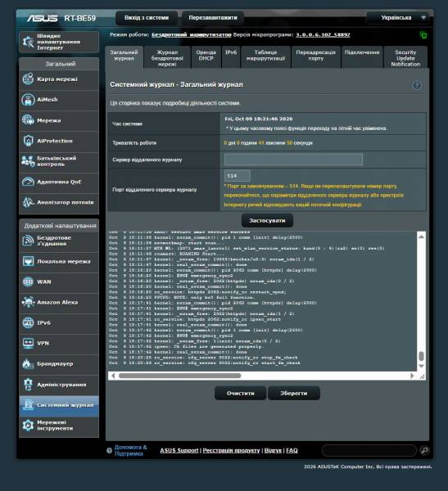The image size is (448, 491).
Task: Click Вихід з системи logout button
Action: pyautogui.click(x=147, y=18)
